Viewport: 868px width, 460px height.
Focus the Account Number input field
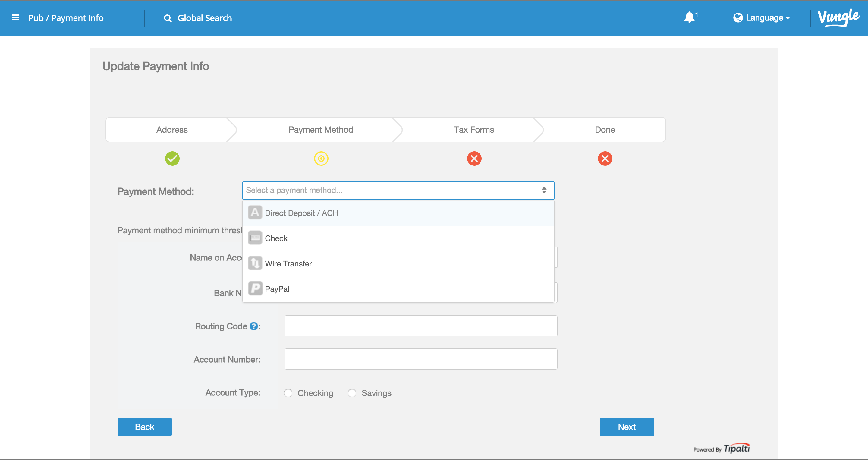420,359
